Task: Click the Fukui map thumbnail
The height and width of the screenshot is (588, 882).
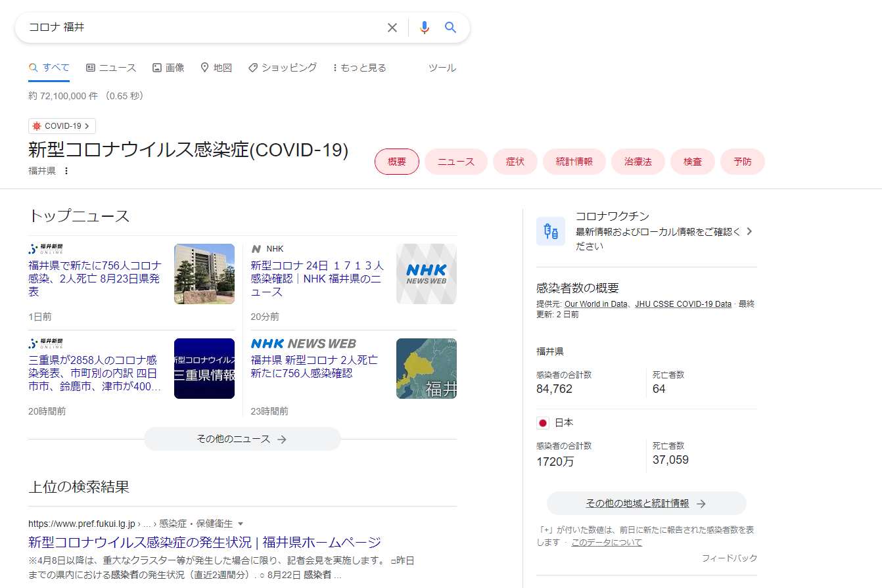Action: 427,369
